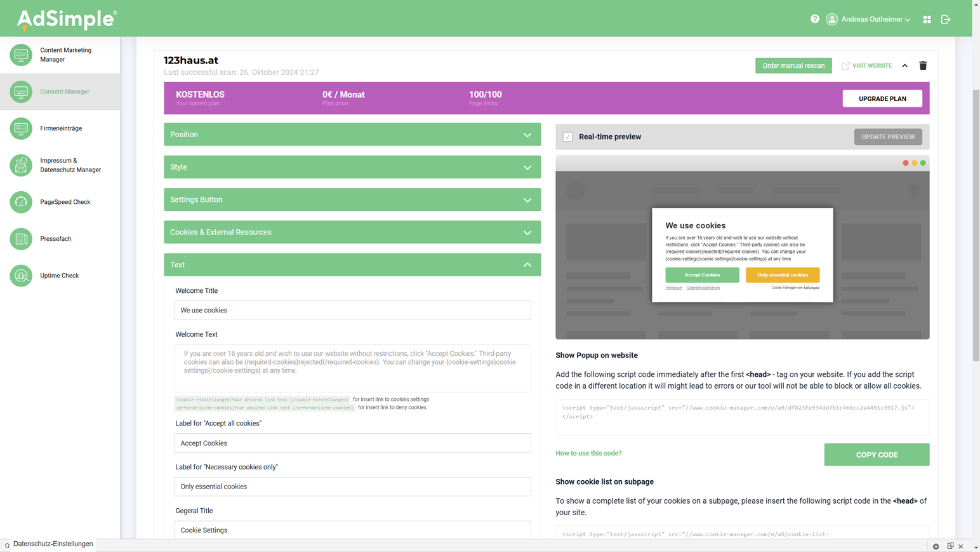
Task: Open Pressefach in sidebar
Action: pyautogui.click(x=56, y=239)
